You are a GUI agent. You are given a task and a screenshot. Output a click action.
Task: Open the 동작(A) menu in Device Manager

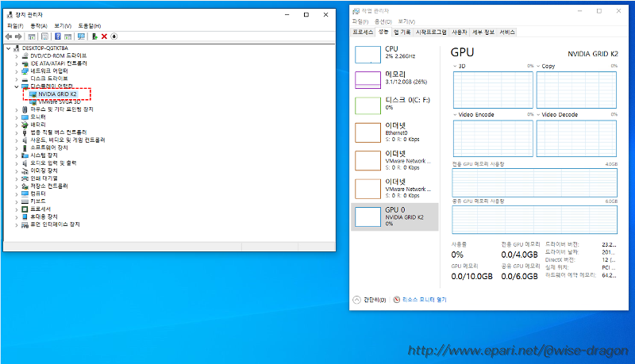click(x=39, y=26)
